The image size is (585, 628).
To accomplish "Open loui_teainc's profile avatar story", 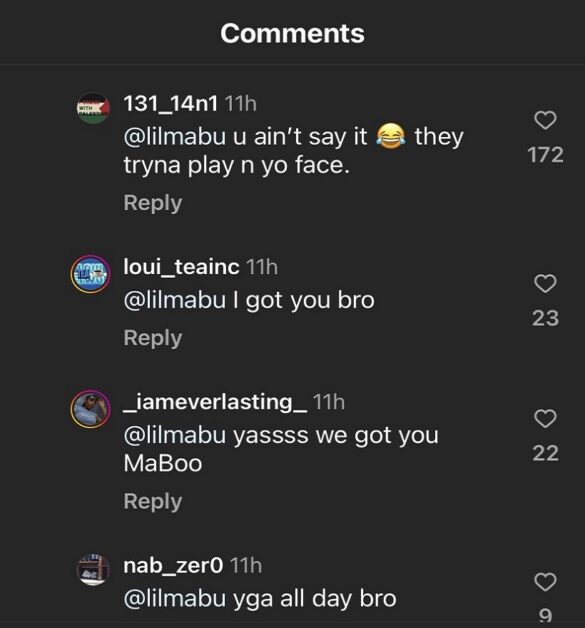I will pyautogui.click(x=91, y=274).
